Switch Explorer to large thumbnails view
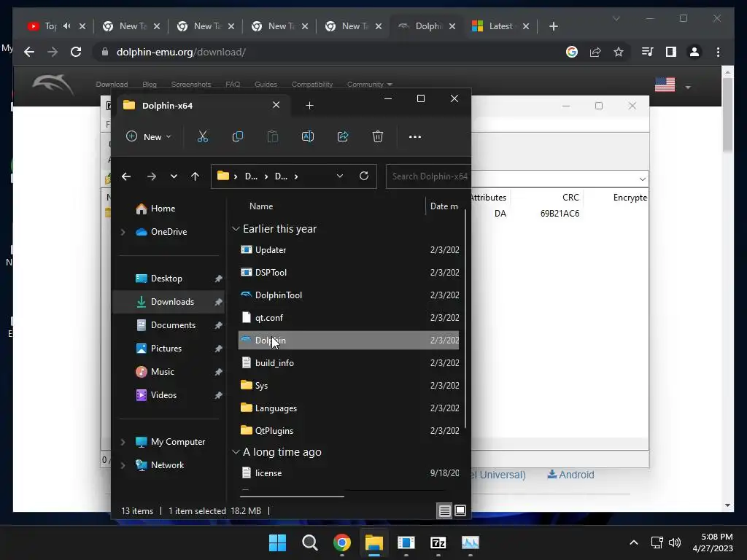747x560 pixels. pyautogui.click(x=460, y=511)
